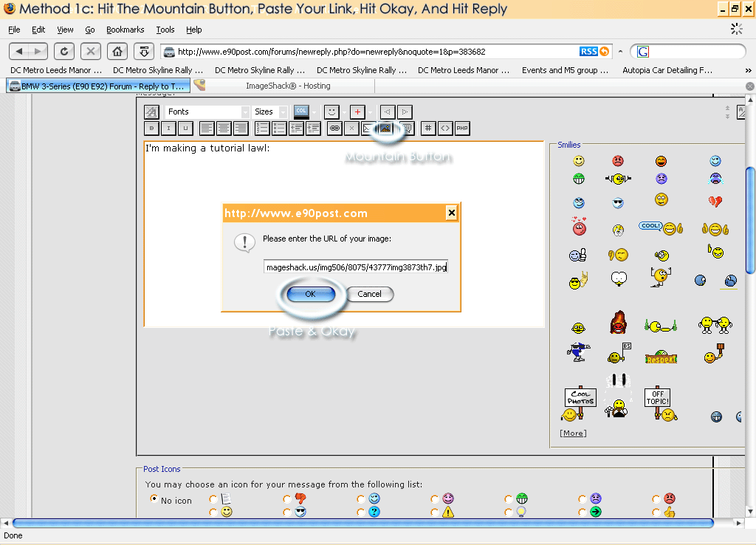Click the wrap quote tags icon
The height and width of the screenshot is (545, 756).
408,128
